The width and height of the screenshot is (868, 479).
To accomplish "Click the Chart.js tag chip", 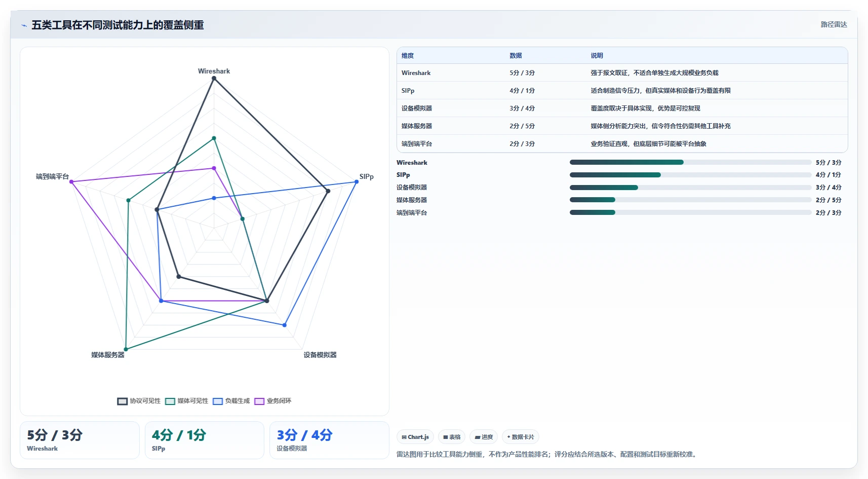I will click(415, 437).
